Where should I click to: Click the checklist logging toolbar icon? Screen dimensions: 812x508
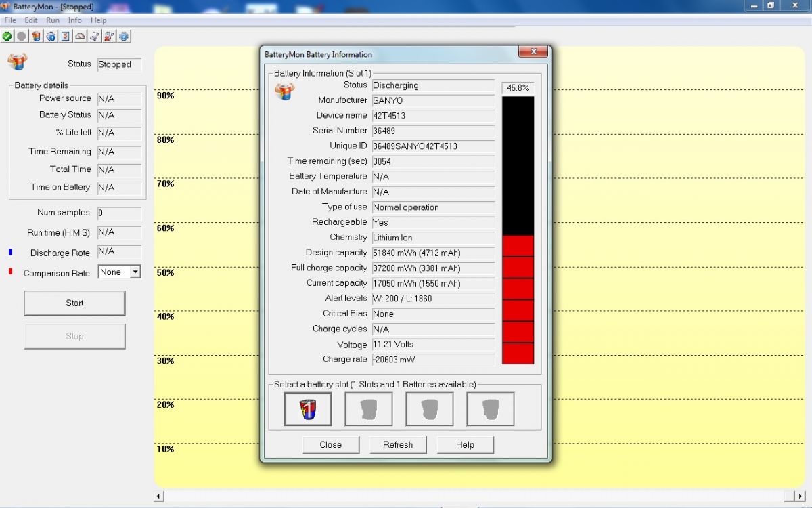(x=65, y=36)
